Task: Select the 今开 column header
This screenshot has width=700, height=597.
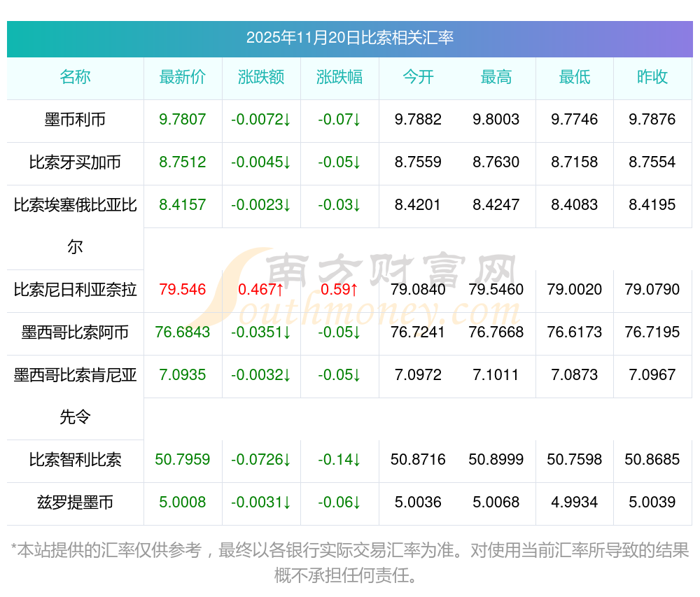Action: pyautogui.click(x=418, y=77)
